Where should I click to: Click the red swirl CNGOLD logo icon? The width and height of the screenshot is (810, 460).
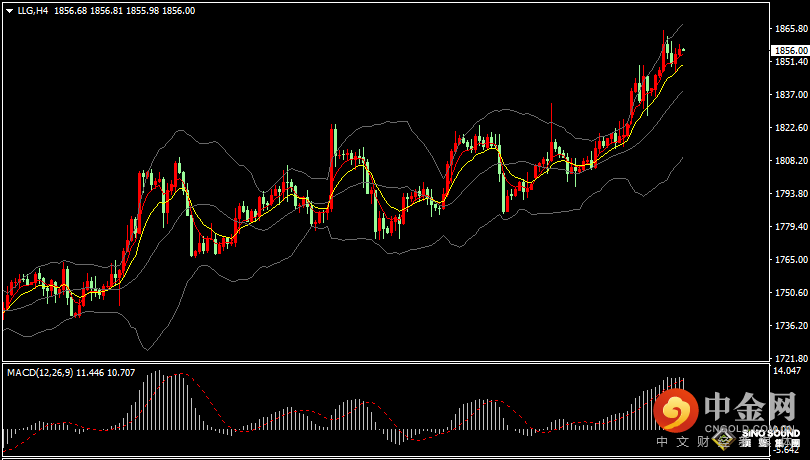coord(677,408)
